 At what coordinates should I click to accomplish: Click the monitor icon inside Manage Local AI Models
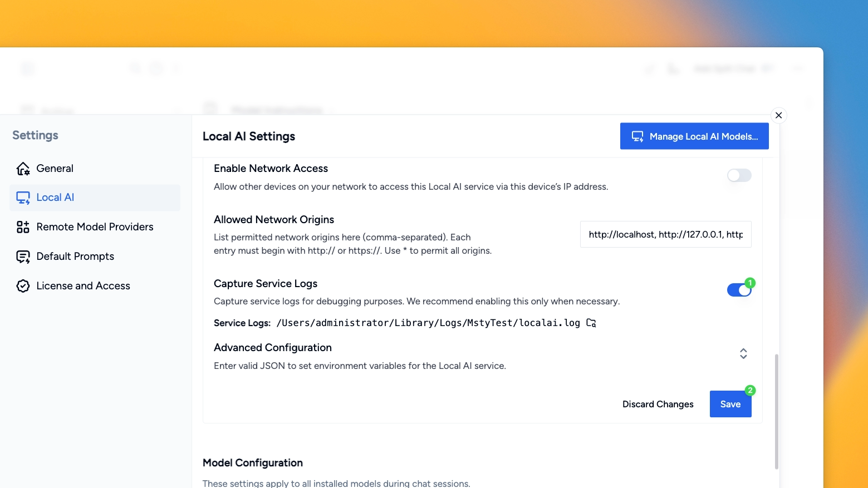636,136
